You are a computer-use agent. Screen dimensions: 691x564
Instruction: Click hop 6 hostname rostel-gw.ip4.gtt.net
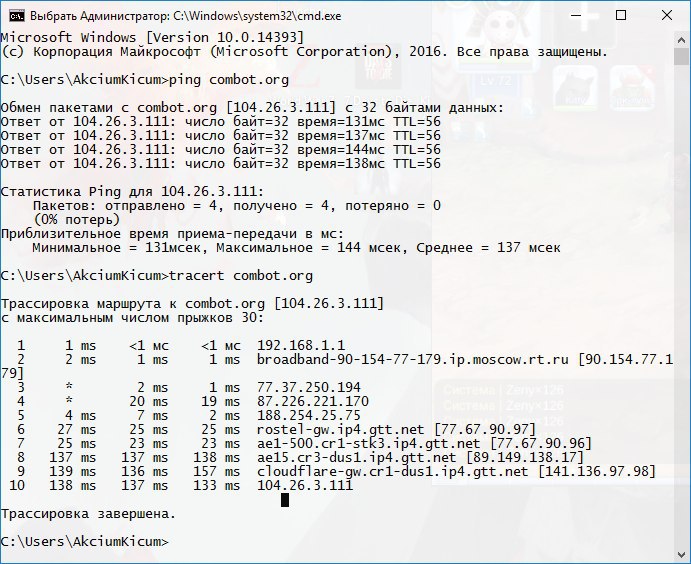pyautogui.click(x=341, y=430)
